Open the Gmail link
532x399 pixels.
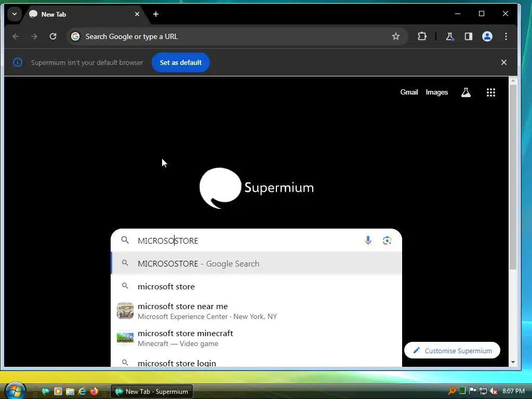point(409,92)
